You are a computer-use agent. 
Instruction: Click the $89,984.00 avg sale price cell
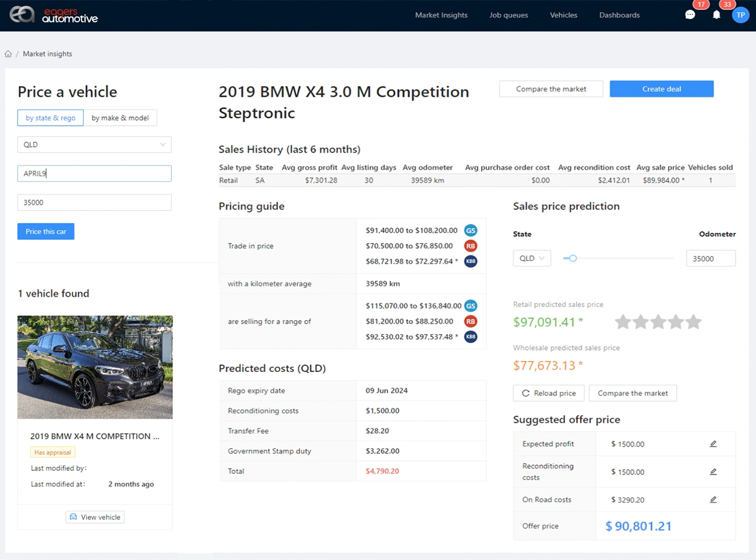point(663,180)
